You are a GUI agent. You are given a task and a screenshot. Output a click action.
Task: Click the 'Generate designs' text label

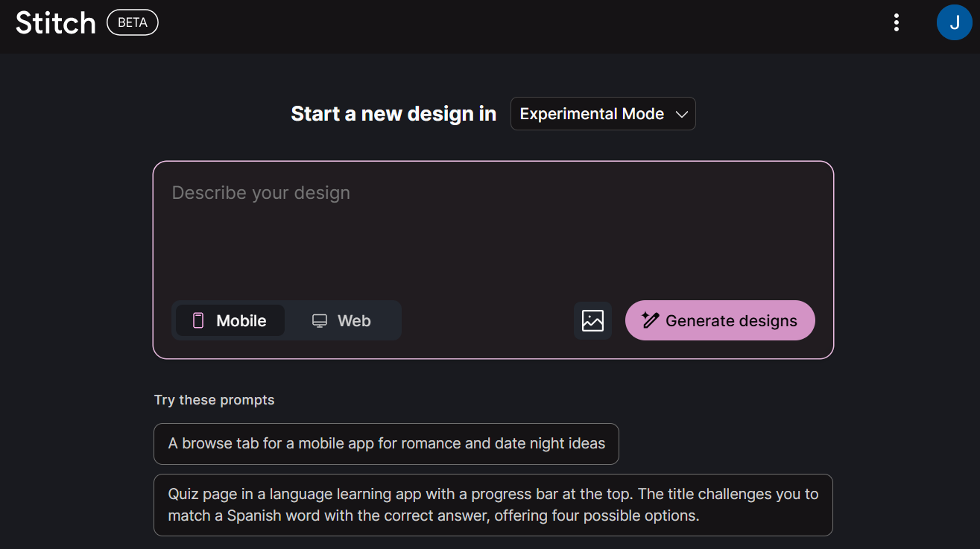click(731, 320)
